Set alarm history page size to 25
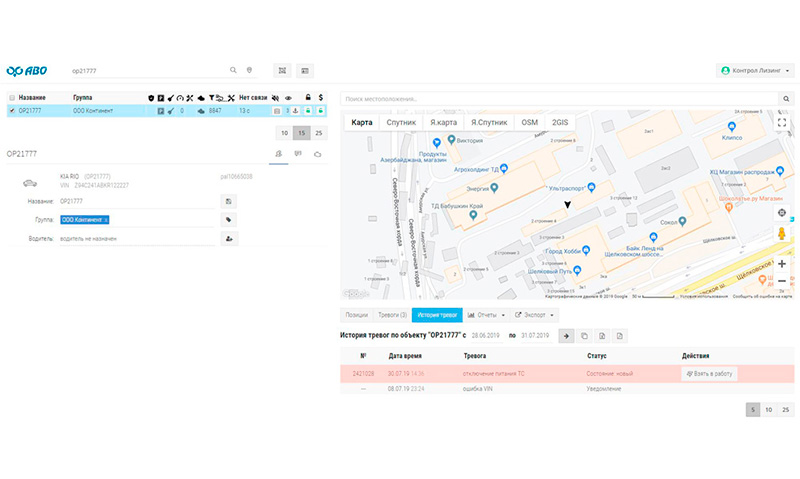Screen dimensions: 800x479 point(786,410)
